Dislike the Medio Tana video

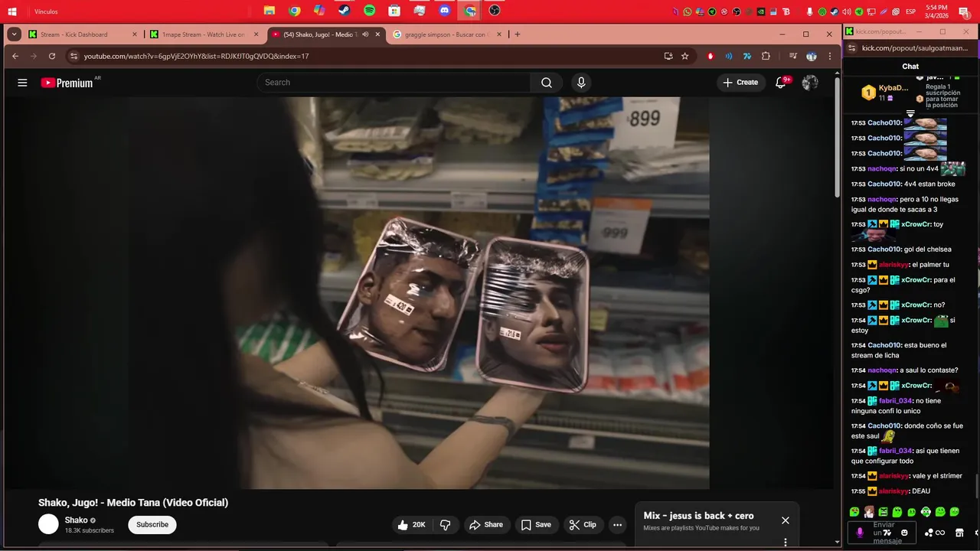tap(446, 525)
